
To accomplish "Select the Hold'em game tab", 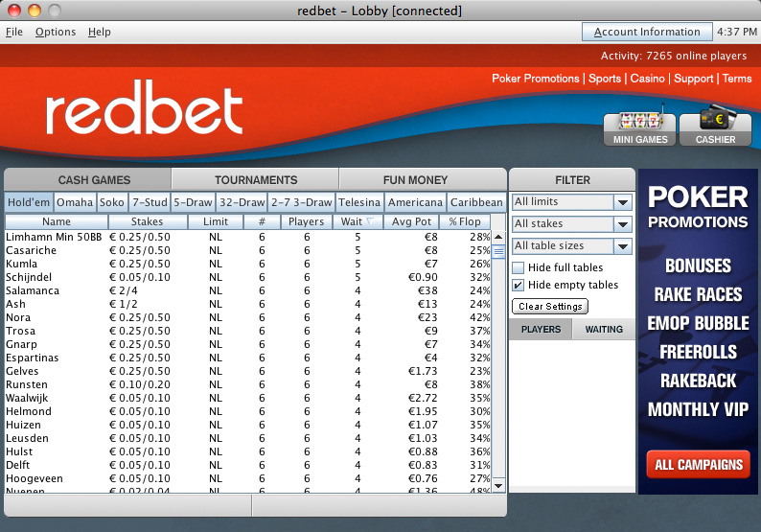I will [x=29, y=202].
